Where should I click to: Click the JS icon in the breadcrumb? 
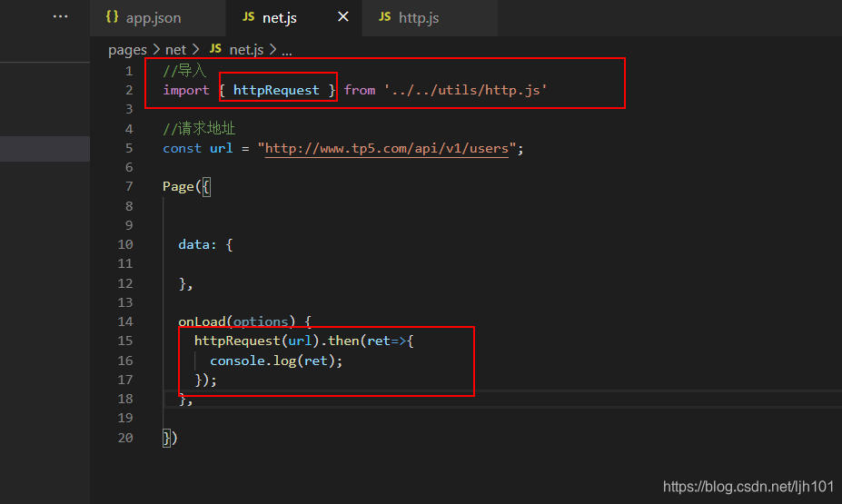[215, 49]
